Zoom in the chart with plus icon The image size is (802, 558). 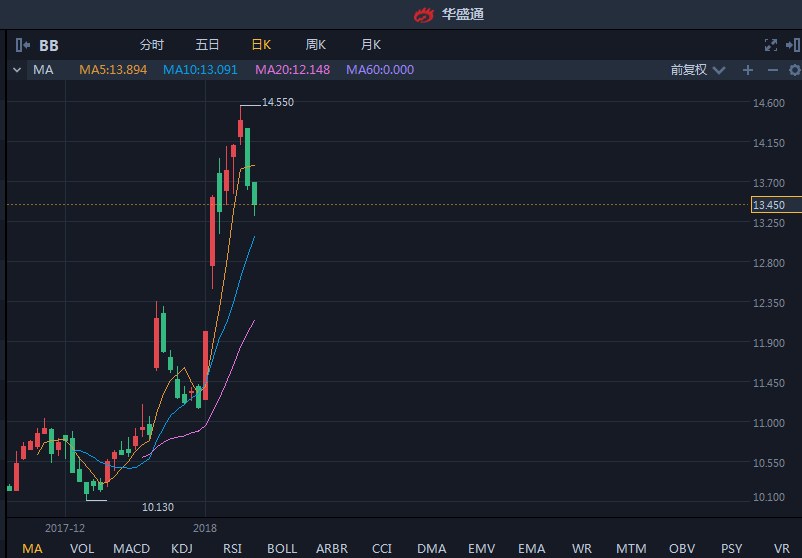(x=747, y=70)
